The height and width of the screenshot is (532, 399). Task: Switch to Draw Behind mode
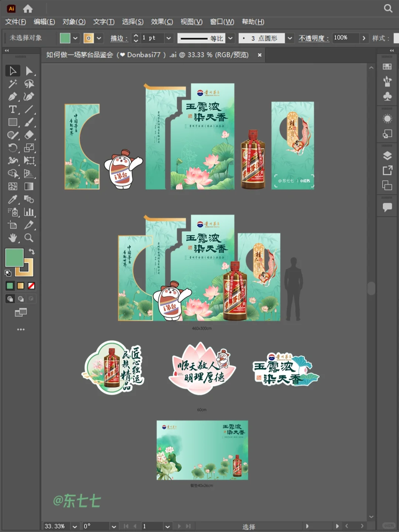point(21,299)
